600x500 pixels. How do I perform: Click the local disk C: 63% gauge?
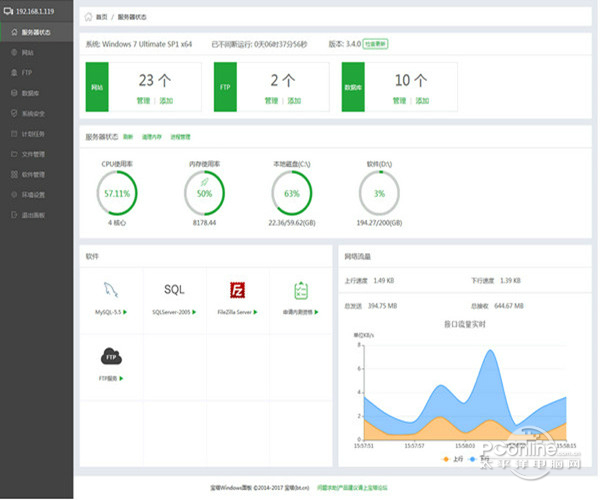coord(292,193)
